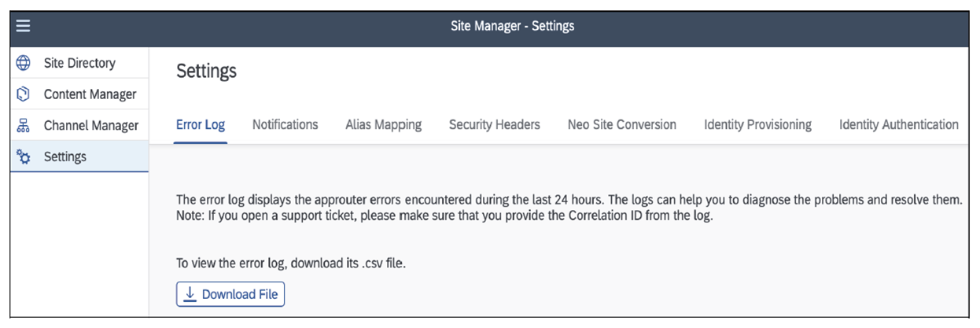Open Content Manager in sidebar
Viewport: 980px width, 328px height.
(x=90, y=94)
